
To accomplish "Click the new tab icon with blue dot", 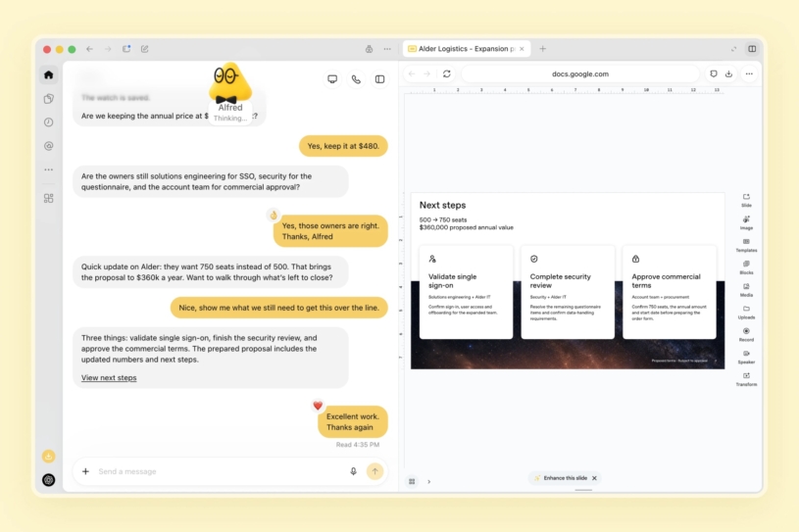I will [x=126, y=49].
